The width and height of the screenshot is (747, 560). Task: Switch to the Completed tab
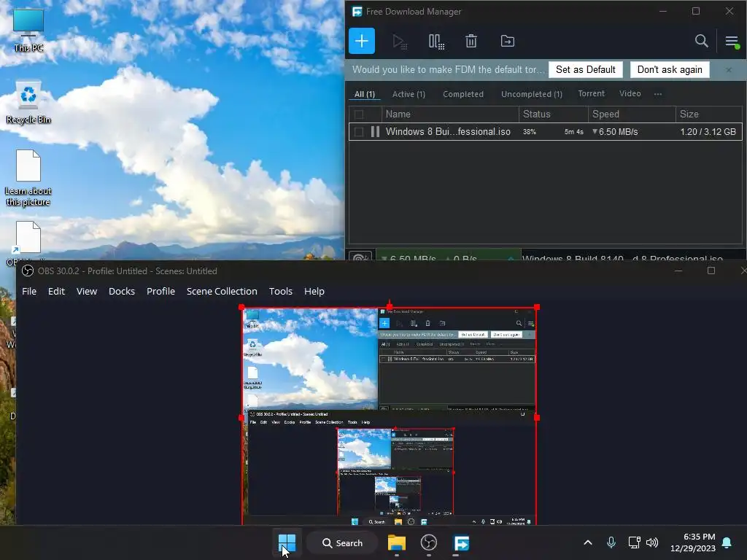[x=463, y=94]
